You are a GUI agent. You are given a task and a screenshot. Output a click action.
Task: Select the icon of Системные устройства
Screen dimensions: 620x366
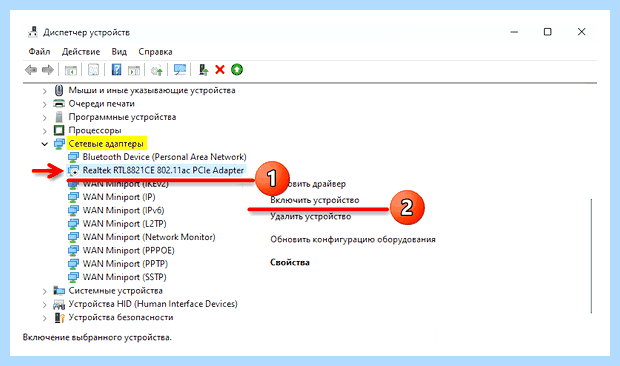59,291
